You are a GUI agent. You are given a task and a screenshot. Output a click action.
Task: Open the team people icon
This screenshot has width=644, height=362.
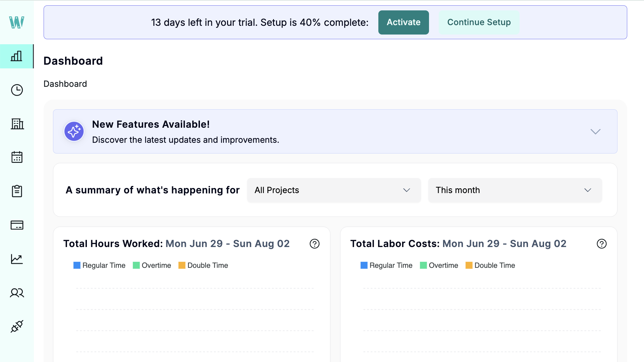click(x=17, y=293)
